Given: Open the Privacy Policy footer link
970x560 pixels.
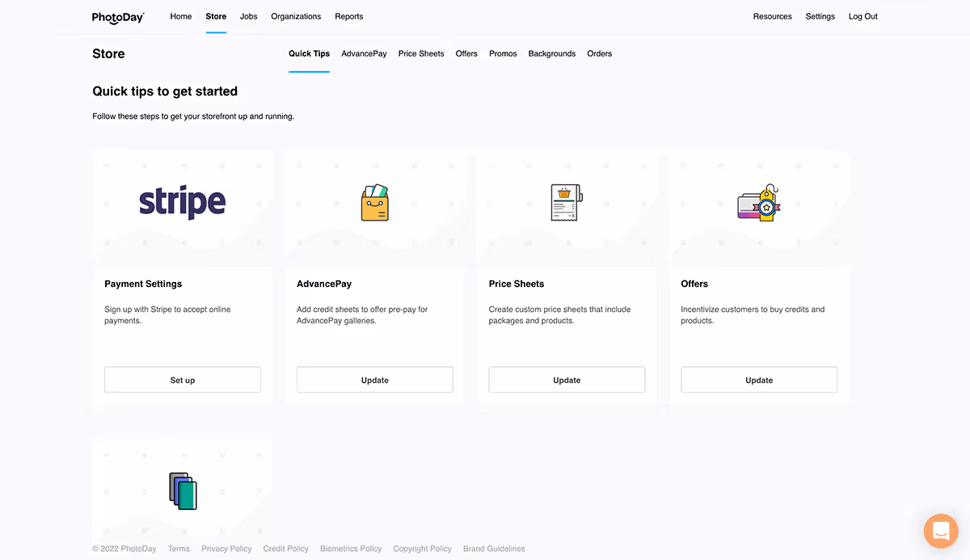Looking at the screenshot, I should tap(226, 549).
